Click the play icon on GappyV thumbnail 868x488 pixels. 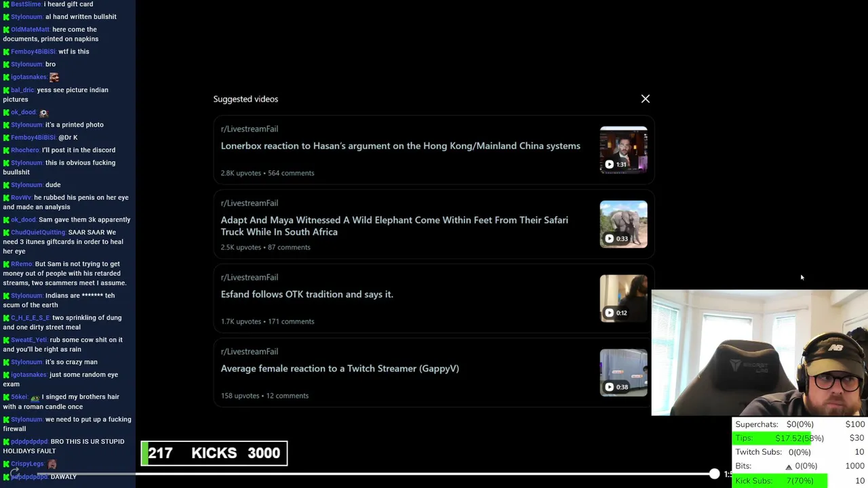tap(609, 387)
